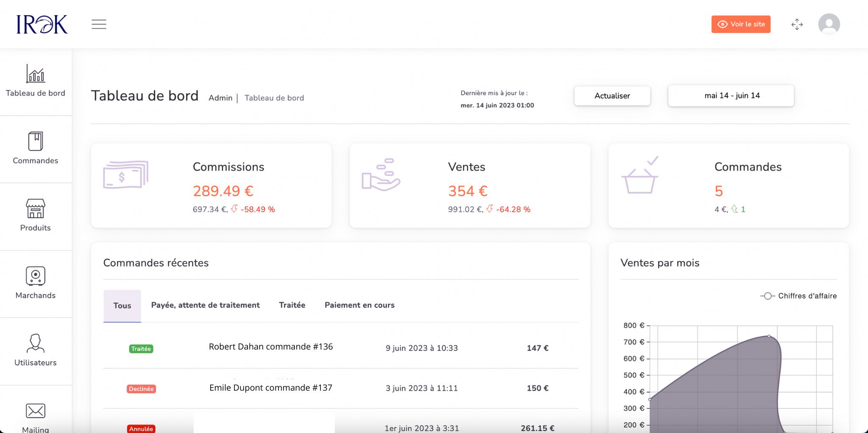Click the red Declinée status badge

[141, 389]
